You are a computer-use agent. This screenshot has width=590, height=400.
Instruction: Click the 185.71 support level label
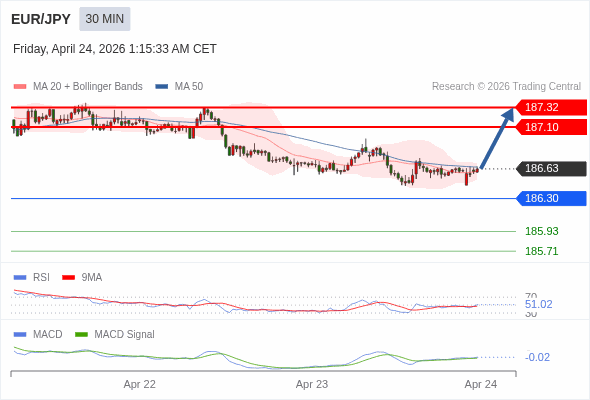(541, 251)
